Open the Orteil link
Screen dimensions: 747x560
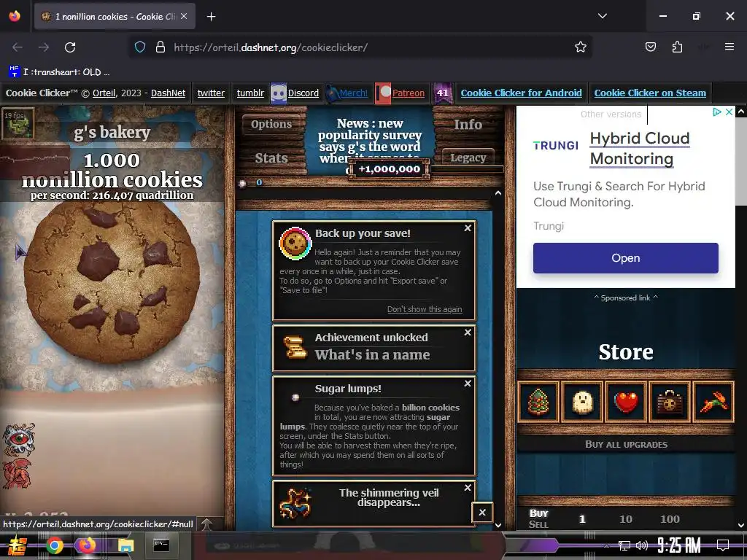point(104,93)
